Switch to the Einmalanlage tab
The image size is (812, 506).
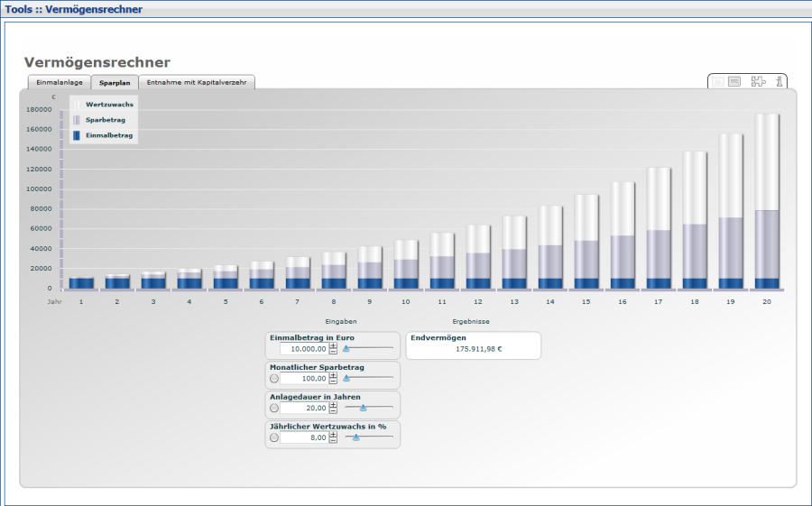[60, 82]
